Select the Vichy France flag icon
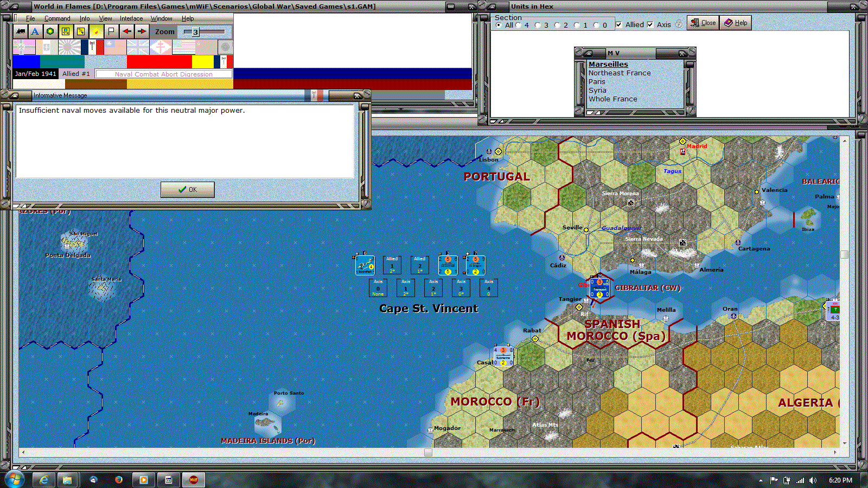Image resolution: width=868 pixels, height=488 pixels. click(92, 47)
